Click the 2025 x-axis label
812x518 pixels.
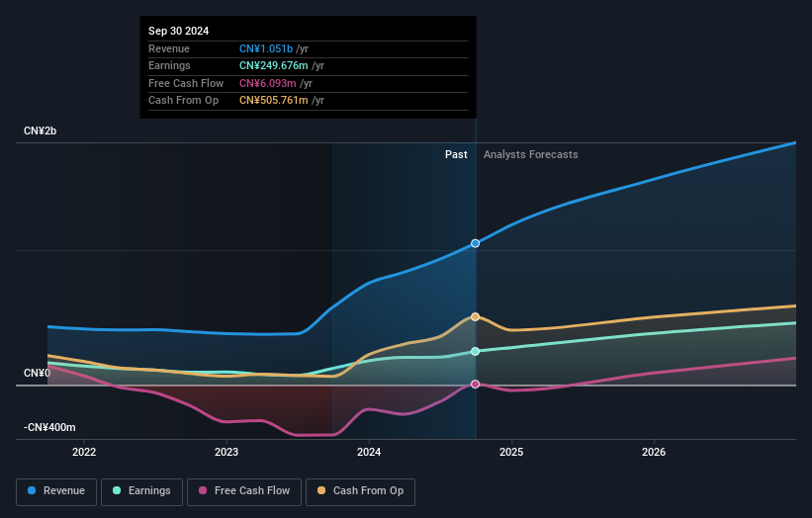coord(511,452)
